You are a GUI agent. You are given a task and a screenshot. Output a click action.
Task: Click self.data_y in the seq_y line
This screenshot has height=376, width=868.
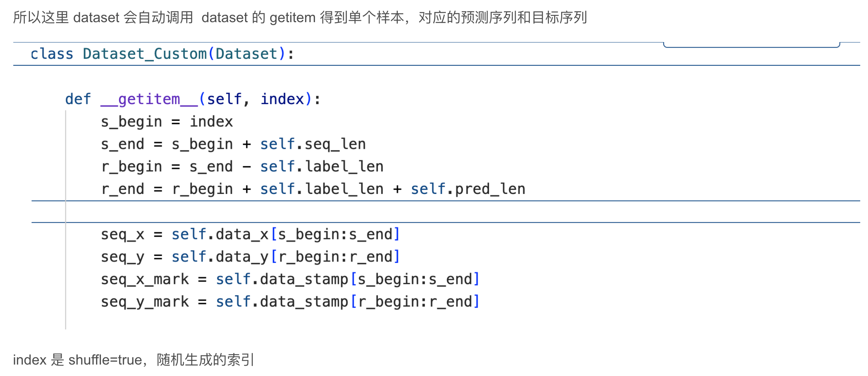coord(220,257)
